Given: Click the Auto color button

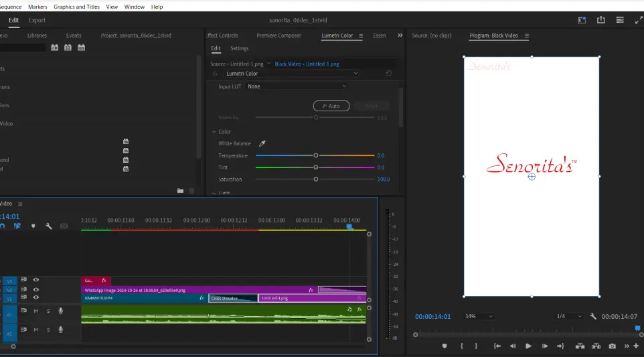Looking at the screenshot, I should tap(331, 106).
